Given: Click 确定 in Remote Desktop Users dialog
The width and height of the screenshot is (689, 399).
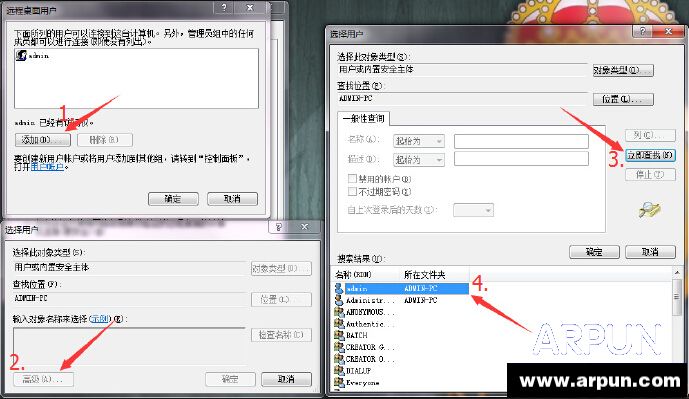Looking at the screenshot, I should 173,199.
